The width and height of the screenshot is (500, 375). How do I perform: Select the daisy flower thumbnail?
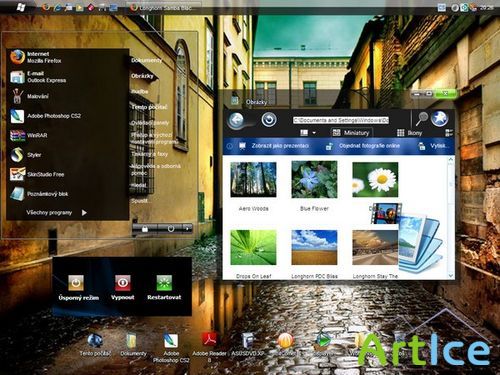click(375, 179)
